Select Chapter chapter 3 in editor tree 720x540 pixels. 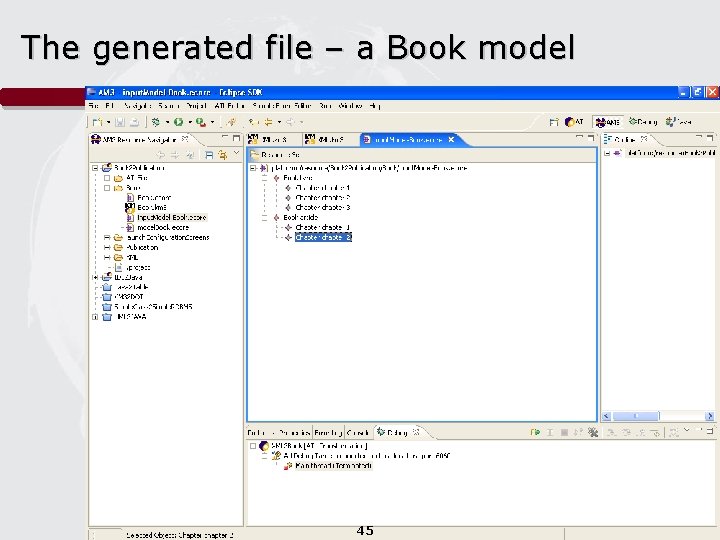pyautogui.click(x=323, y=208)
